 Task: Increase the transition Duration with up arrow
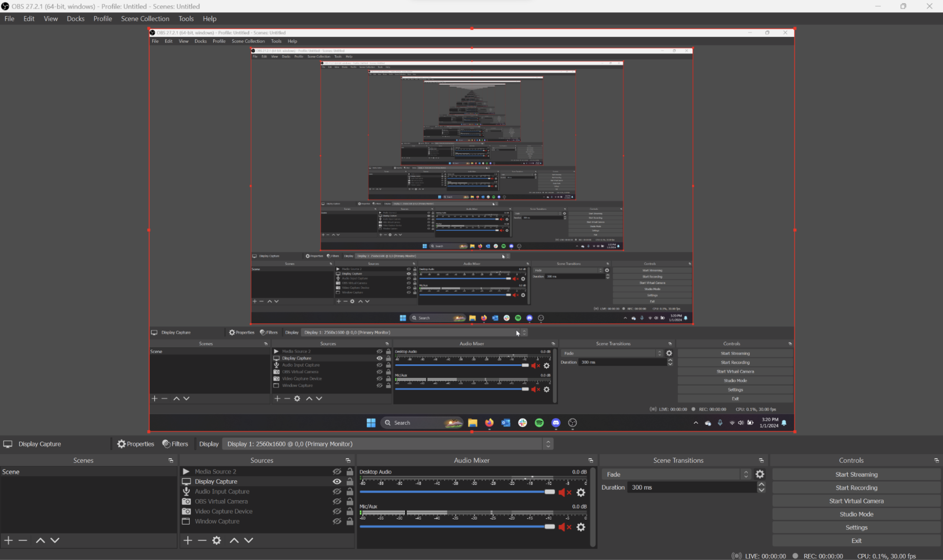point(761,485)
